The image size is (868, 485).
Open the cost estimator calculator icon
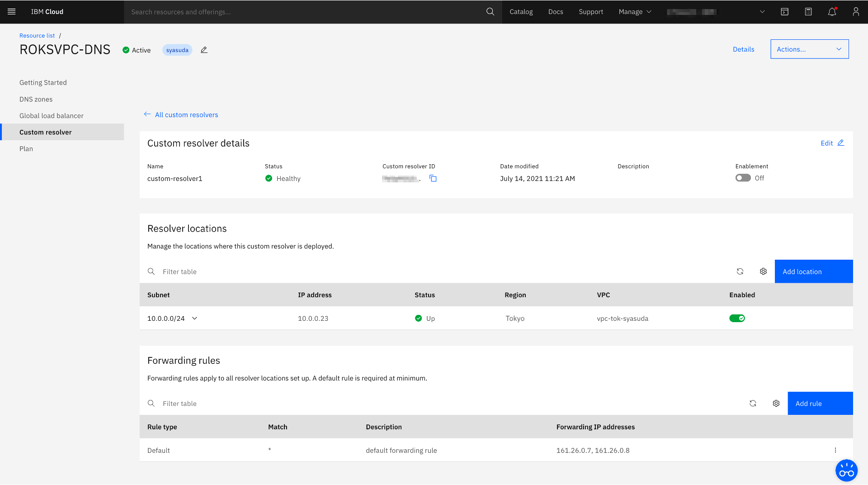click(x=808, y=12)
